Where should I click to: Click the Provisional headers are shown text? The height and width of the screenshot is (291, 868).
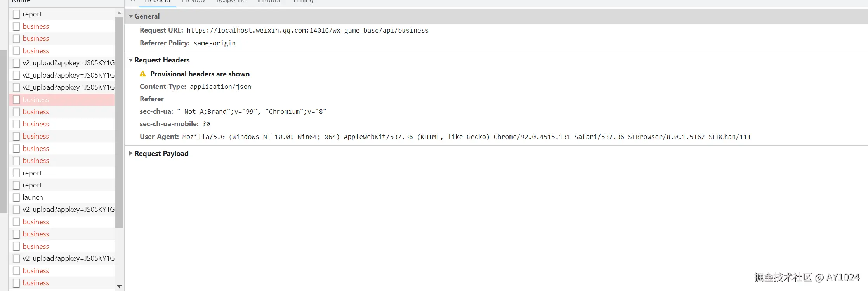click(x=200, y=74)
